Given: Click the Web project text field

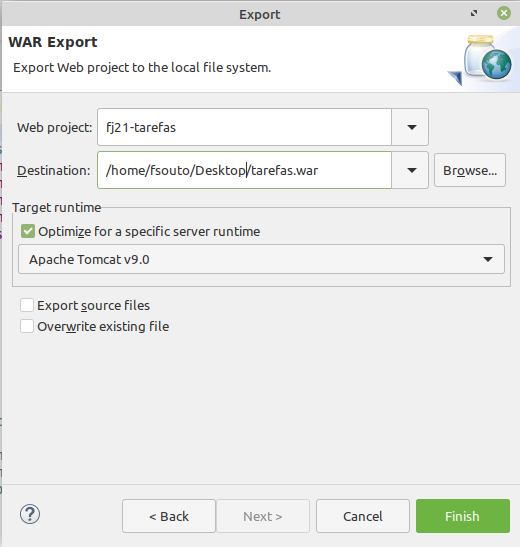Looking at the screenshot, I should (x=244, y=127).
